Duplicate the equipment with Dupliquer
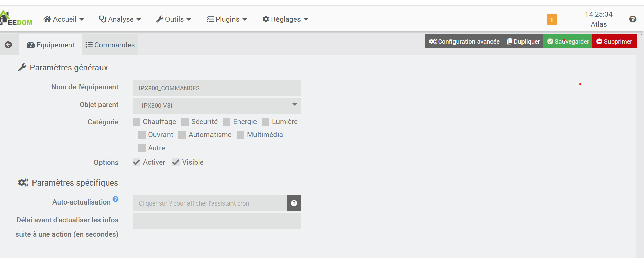644x258 pixels. tap(523, 41)
